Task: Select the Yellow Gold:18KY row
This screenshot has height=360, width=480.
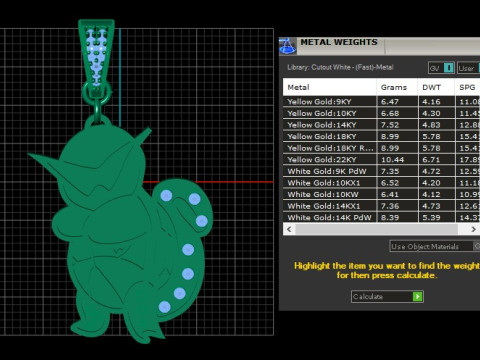Action: coord(381,136)
